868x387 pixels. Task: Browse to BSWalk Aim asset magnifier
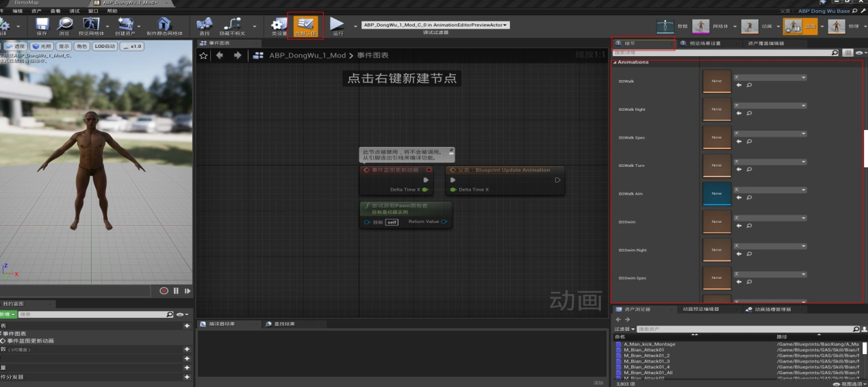[749, 198]
